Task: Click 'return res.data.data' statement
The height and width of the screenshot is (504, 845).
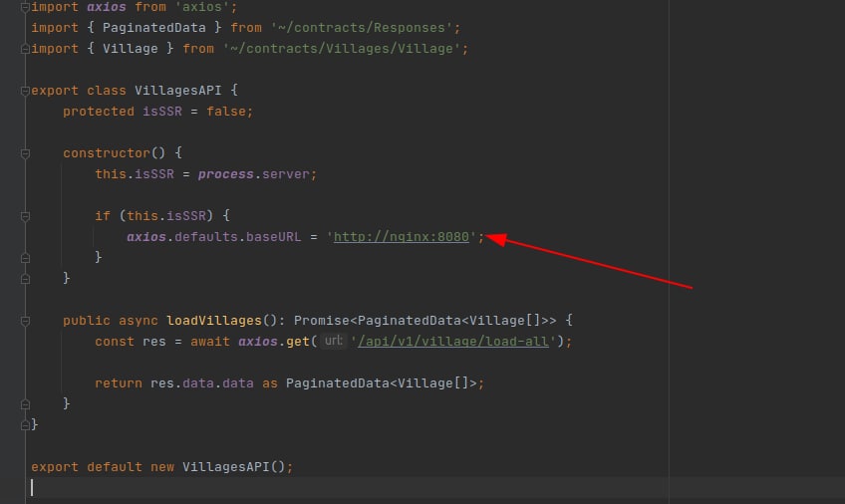Action: [x=174, y=383]
